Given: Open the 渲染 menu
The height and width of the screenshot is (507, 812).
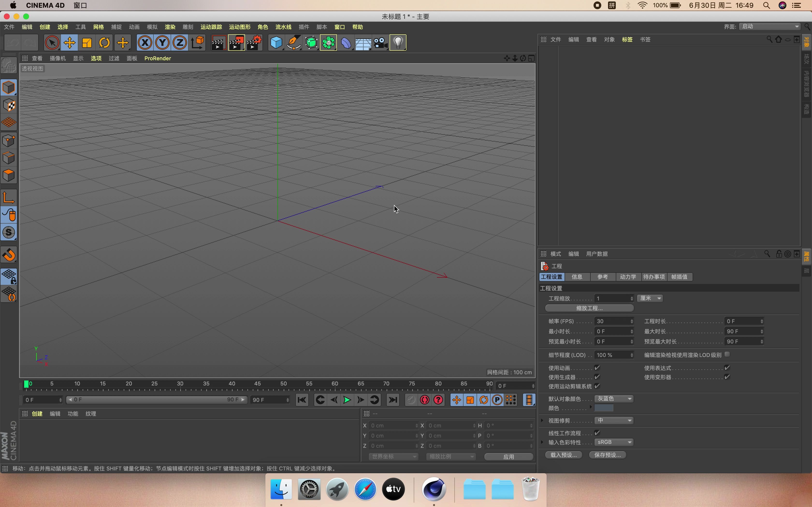Looking at the screenshot, I should pyautogui.click(x=170, y=27).
